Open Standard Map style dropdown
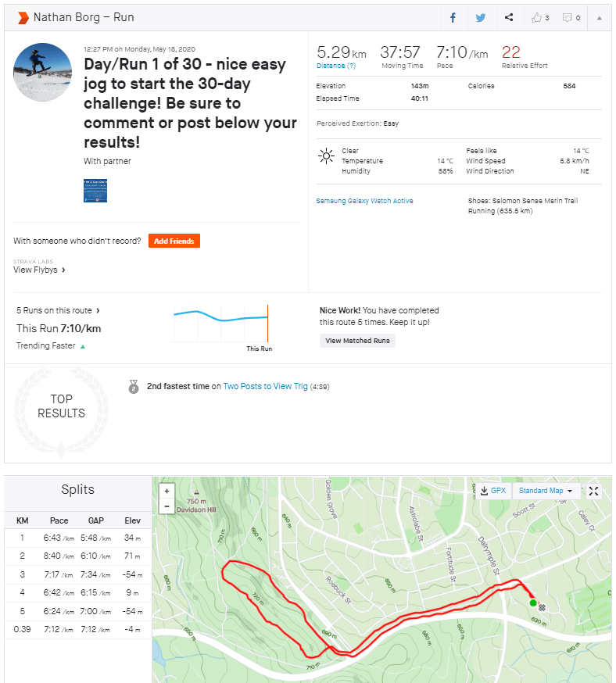This screenshot has height=683, width=616. click(x=546, y=491)
